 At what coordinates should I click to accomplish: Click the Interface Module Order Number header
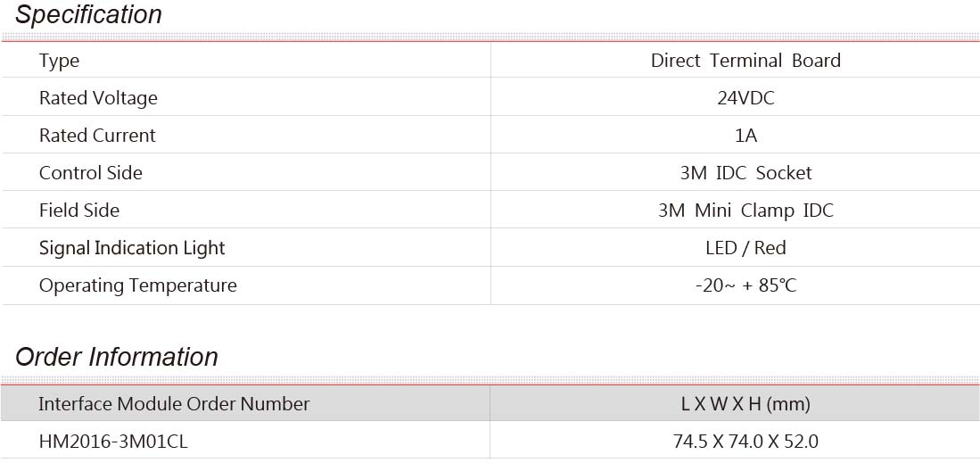(x=174, y=404)
